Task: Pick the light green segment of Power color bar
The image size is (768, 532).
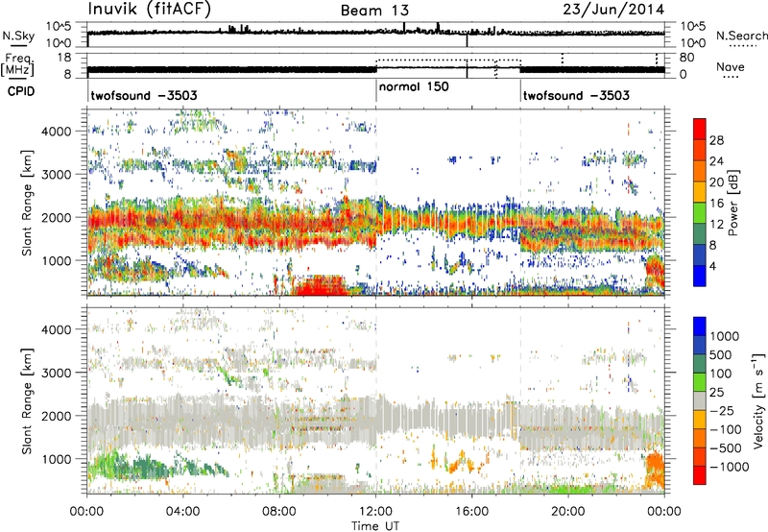Action: pyautogui.click(x=700, y=213)
